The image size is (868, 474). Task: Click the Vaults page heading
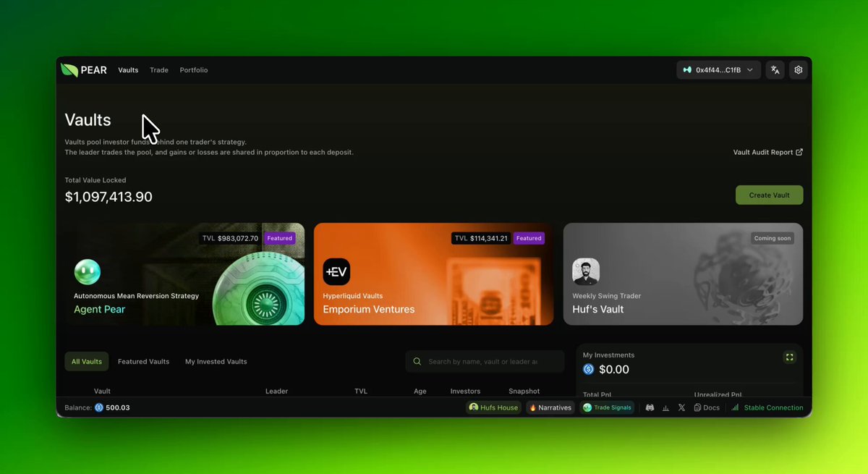coord(88,120)
